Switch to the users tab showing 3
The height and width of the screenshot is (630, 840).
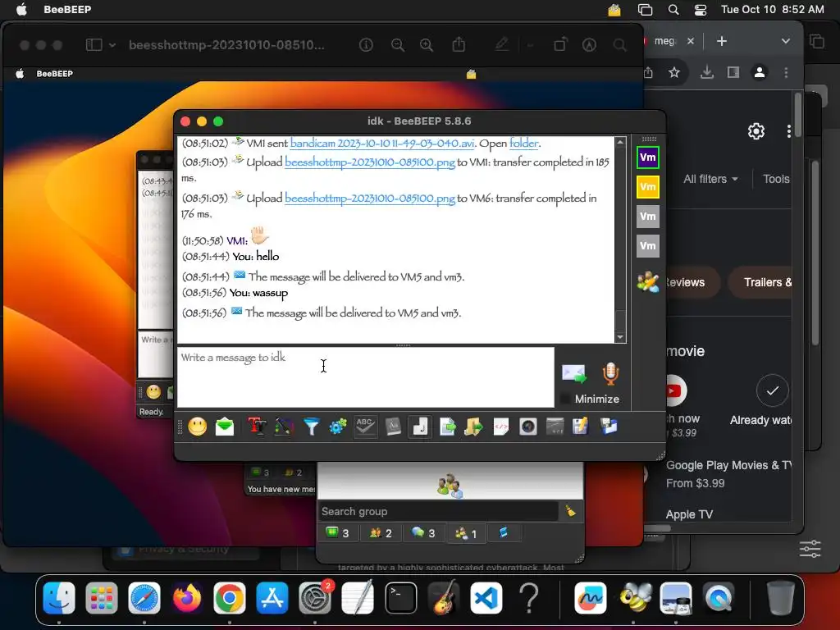338,533
